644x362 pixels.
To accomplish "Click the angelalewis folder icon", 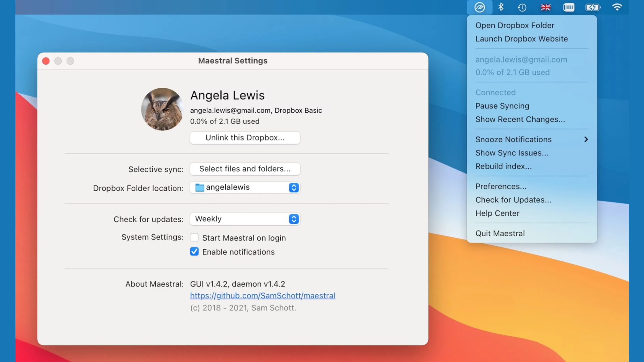I will (x=199, y=188).
